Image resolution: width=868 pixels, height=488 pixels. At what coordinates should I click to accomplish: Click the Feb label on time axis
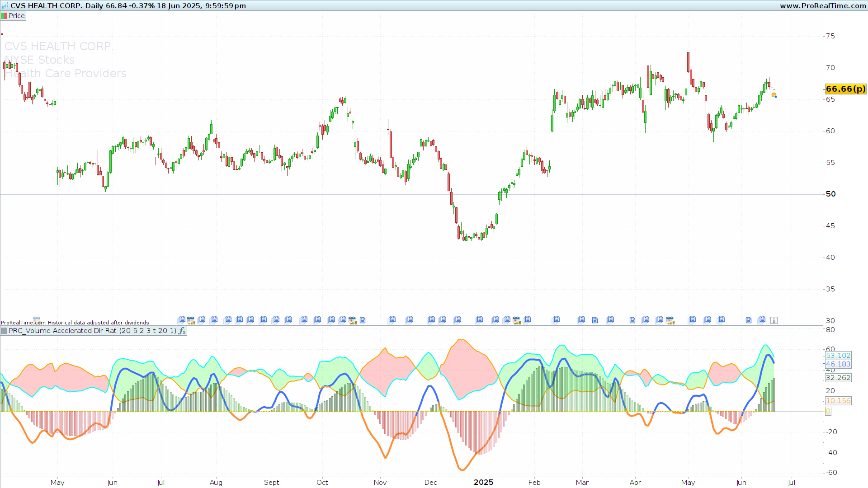pos(534,483)
